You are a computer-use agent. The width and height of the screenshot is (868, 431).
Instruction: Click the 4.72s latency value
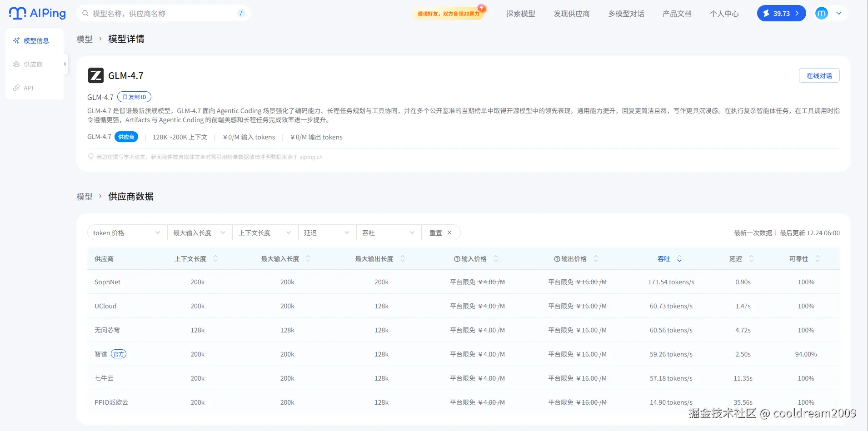743,330
